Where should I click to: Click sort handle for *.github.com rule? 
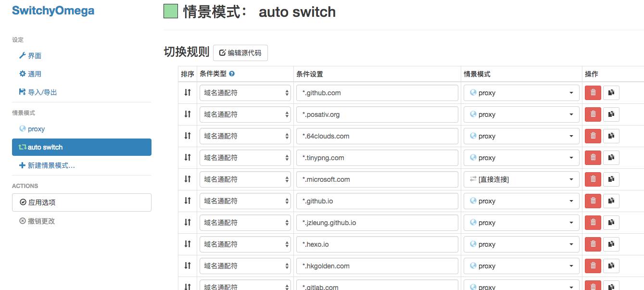(x=188, y=92)
